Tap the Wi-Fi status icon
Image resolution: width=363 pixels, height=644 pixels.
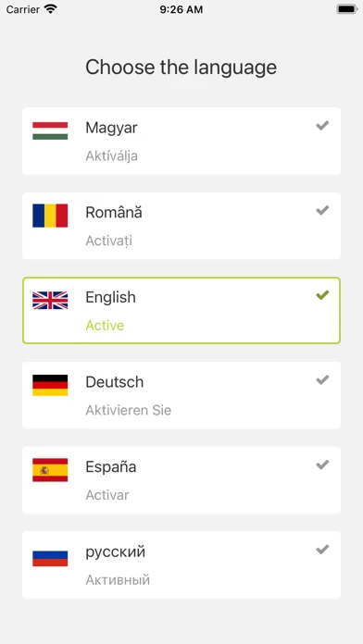(x=51, y=9)
